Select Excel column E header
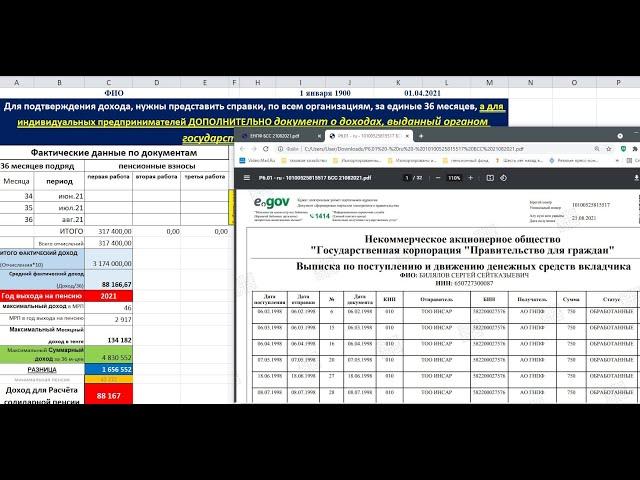640x480 pixels. [205, 82]
